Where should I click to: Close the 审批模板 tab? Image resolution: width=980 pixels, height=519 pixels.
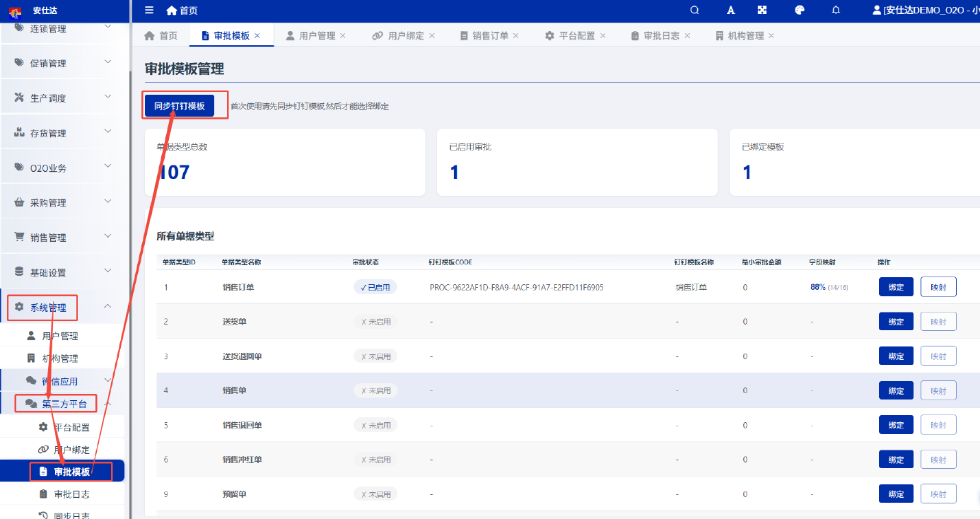(257, 35)
